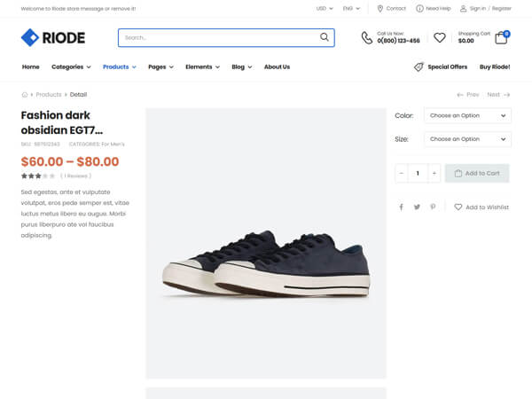Click the shoe product image
Viewport: 532px width, 399px height.
[266, 243]
